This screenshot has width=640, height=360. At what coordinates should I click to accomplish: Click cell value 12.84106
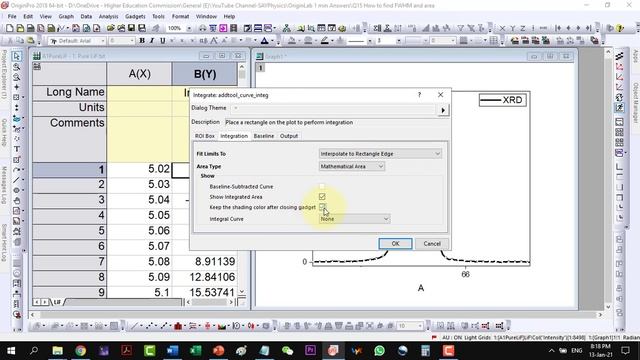(204, 277)
